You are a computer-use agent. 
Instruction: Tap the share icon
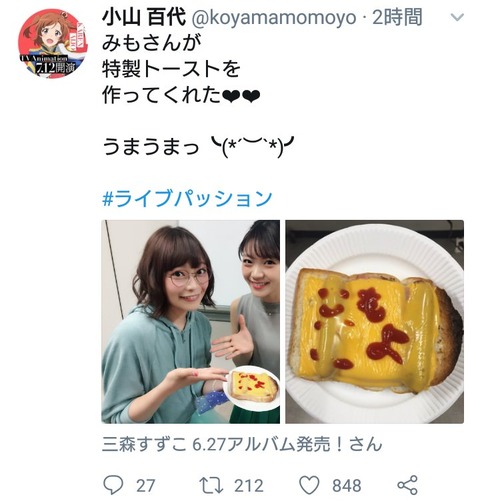pyautogui.click(x=407, y=485)
